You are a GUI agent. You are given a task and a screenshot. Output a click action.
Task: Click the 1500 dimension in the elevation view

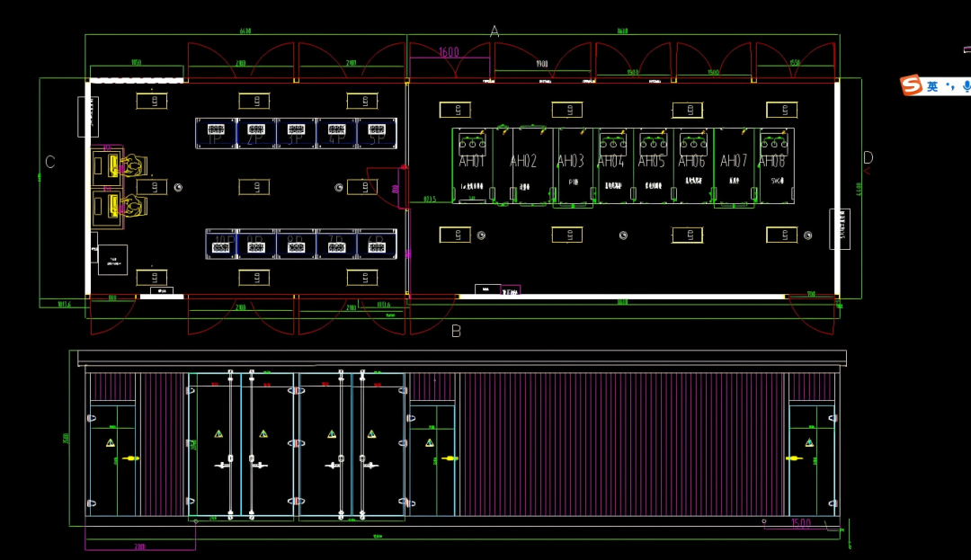(x=800, y=522)
